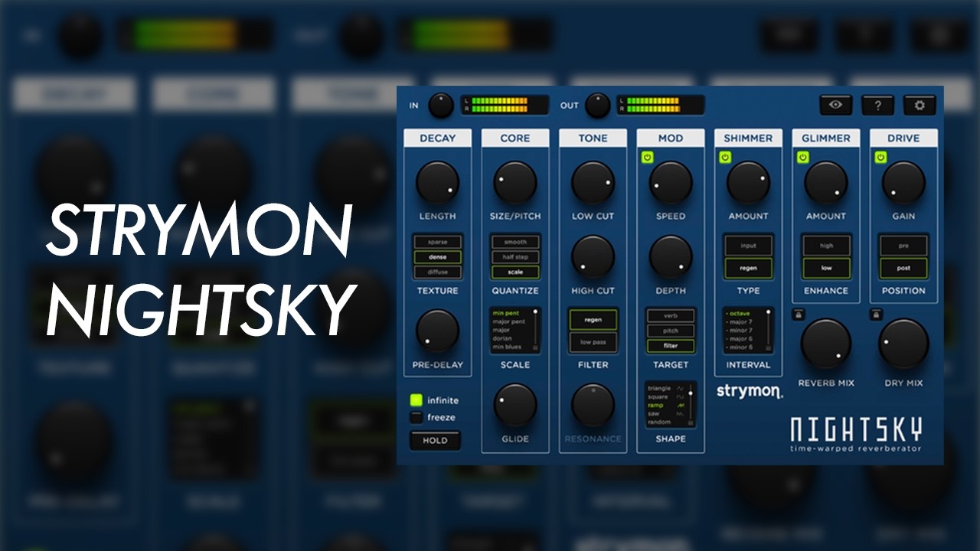Select octave in interval list
980x551 pixels.
(x=740, y=314)
